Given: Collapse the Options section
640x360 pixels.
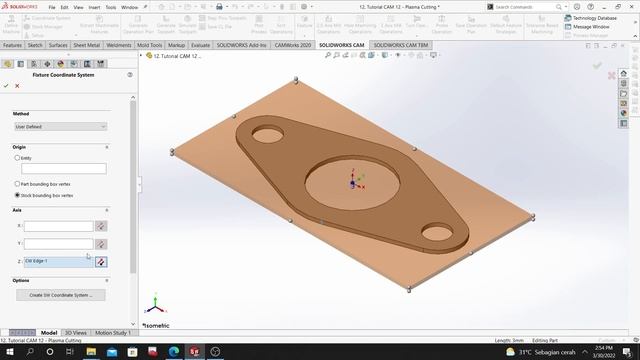Looking at the screenshot, I should click(107, 280).
